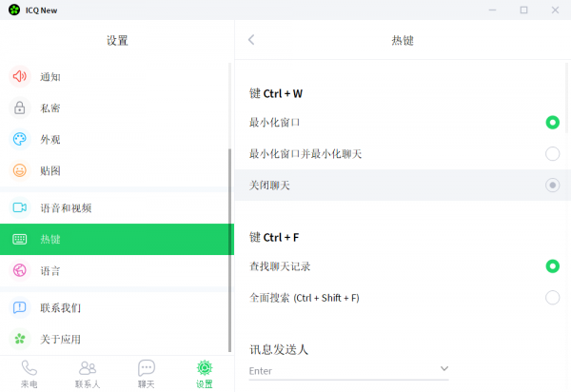Go back using the left chevron

coord(251,40)
